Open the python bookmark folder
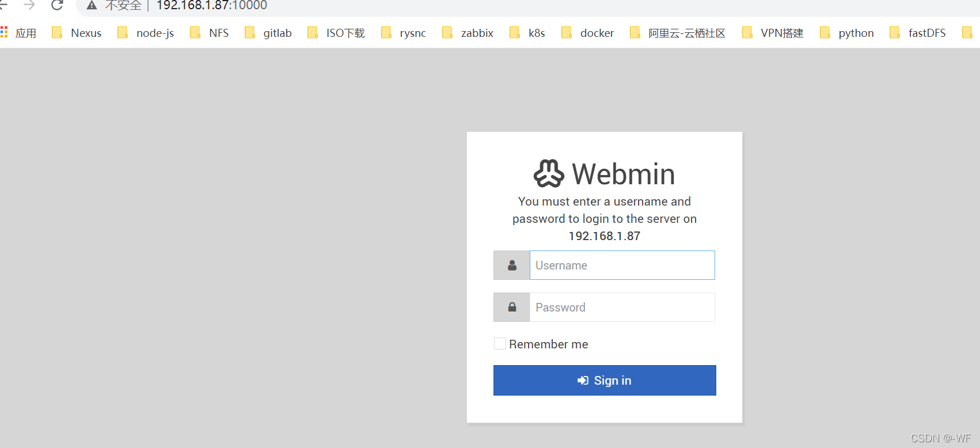Image resolution: width=980 pixels, height=448 pixels. (x=847, y=33)
